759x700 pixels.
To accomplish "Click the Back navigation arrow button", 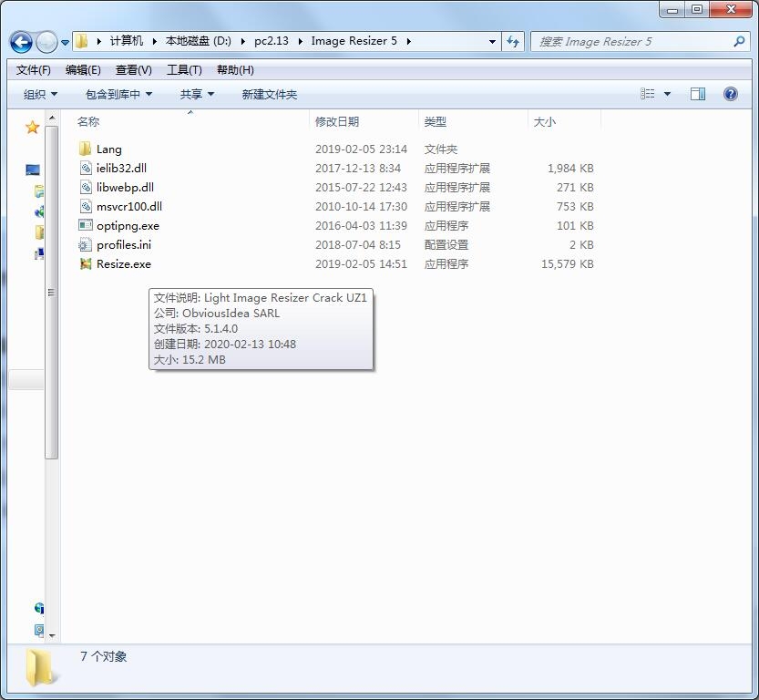I will click(x=21, y=42).
